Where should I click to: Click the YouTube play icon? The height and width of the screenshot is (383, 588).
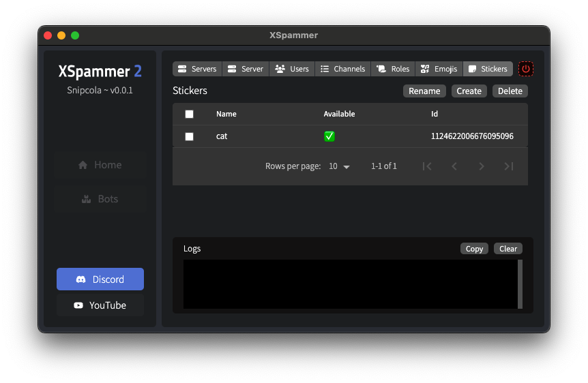78,305
